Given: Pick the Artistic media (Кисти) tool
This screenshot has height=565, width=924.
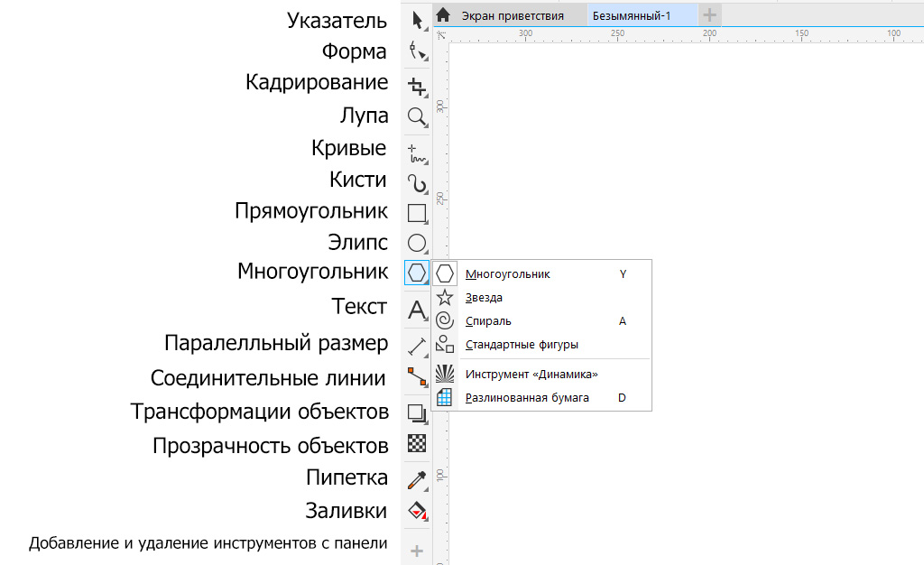Looking at the screenshot, I should click(x=416, y=184).
